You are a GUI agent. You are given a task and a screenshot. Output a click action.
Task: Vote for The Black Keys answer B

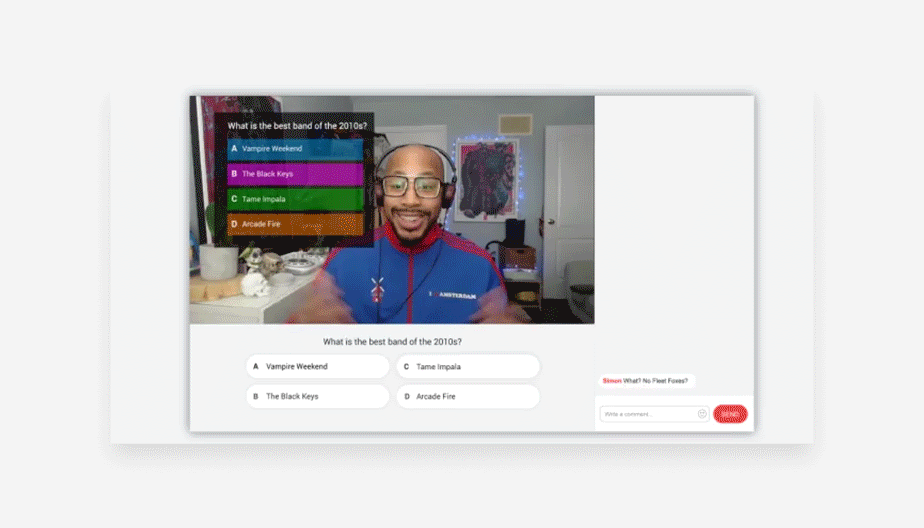(318, 397)
